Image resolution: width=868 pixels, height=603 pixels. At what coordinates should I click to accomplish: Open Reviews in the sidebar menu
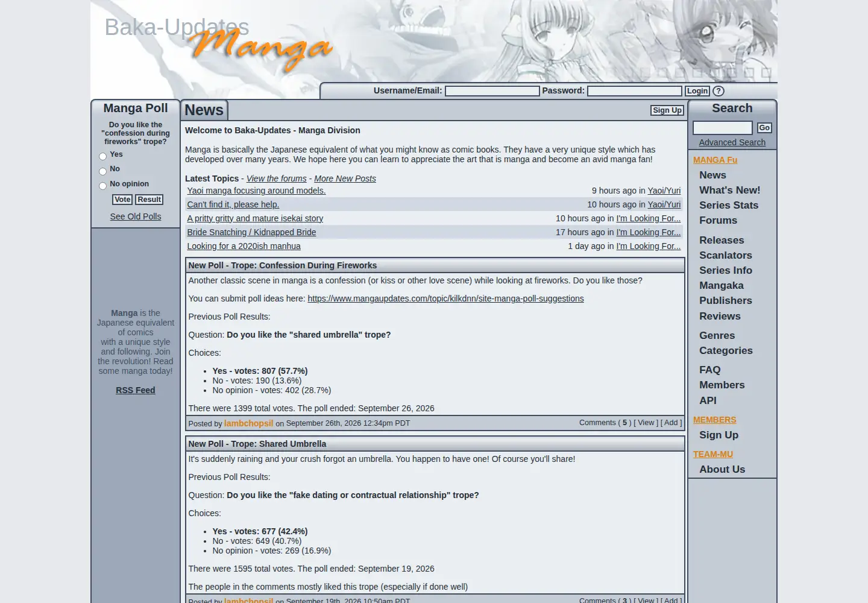click(720, 316)
